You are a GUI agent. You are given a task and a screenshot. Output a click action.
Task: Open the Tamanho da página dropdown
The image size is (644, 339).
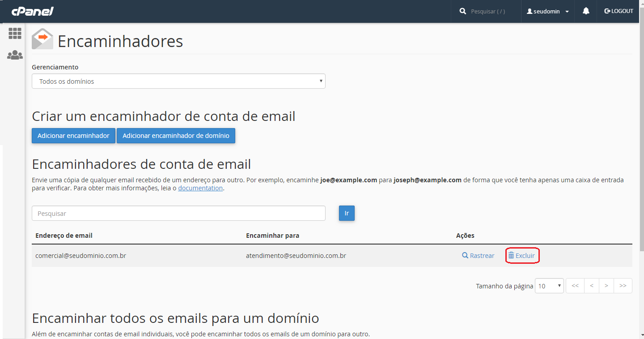click(x=549, y=286)
